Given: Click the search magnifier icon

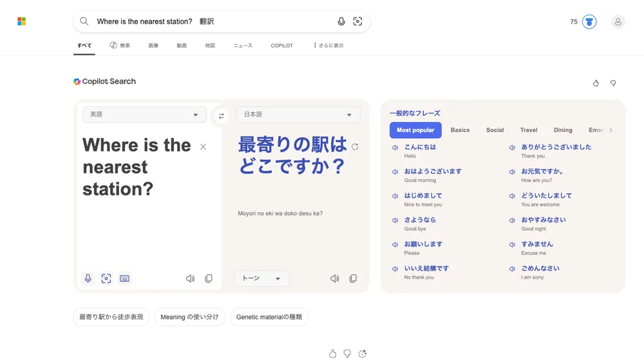Looking at the screenshot, I should [x=84, y=21].
